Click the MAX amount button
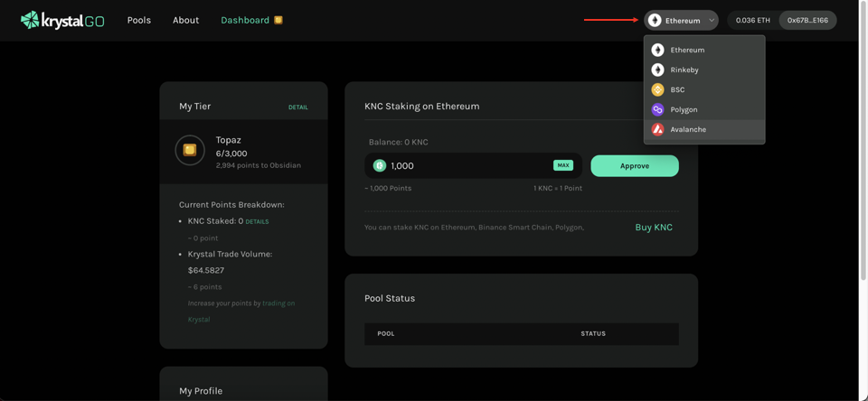Viewport: 868px width, 401px height. coord(563,165)
